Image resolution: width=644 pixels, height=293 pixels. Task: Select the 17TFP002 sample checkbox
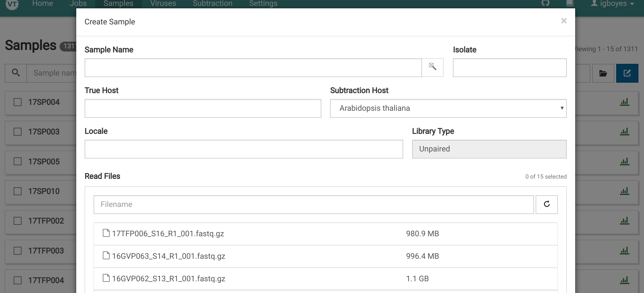click(x=18, y=221)
